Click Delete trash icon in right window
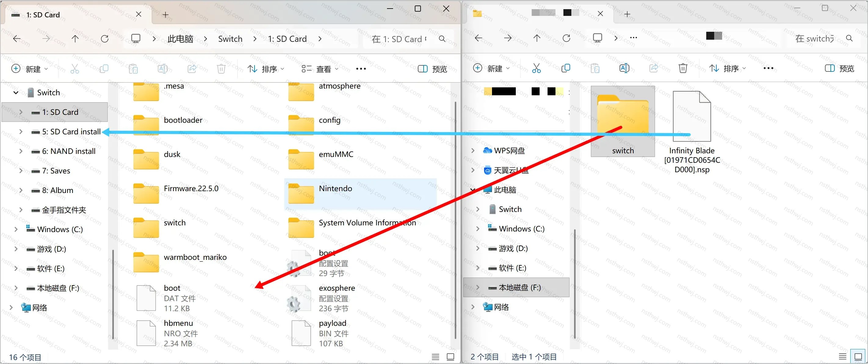 tap(683, 68)
